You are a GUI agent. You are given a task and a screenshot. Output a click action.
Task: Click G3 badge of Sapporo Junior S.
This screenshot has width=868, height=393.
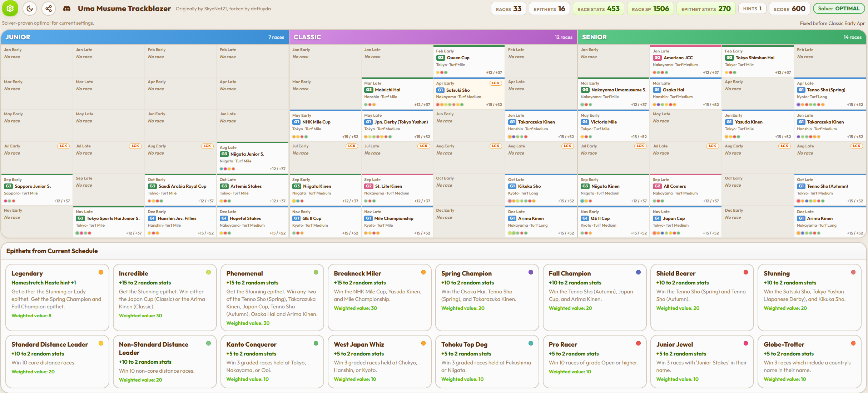(8, 186)
